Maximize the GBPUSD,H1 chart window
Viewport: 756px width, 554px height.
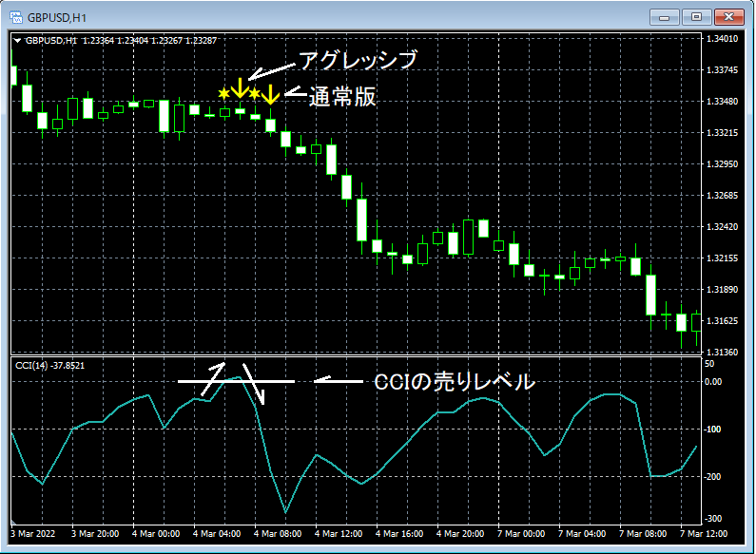point(696,17)
